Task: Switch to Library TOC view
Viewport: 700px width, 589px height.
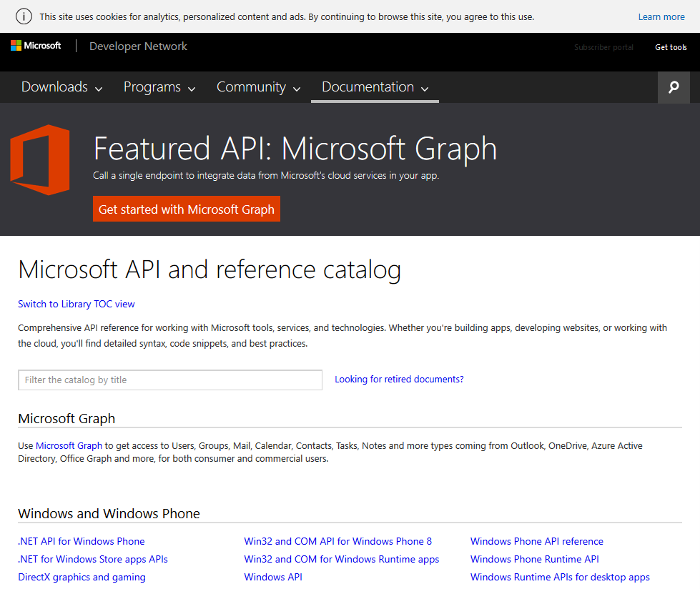Action: pos(77,304)
